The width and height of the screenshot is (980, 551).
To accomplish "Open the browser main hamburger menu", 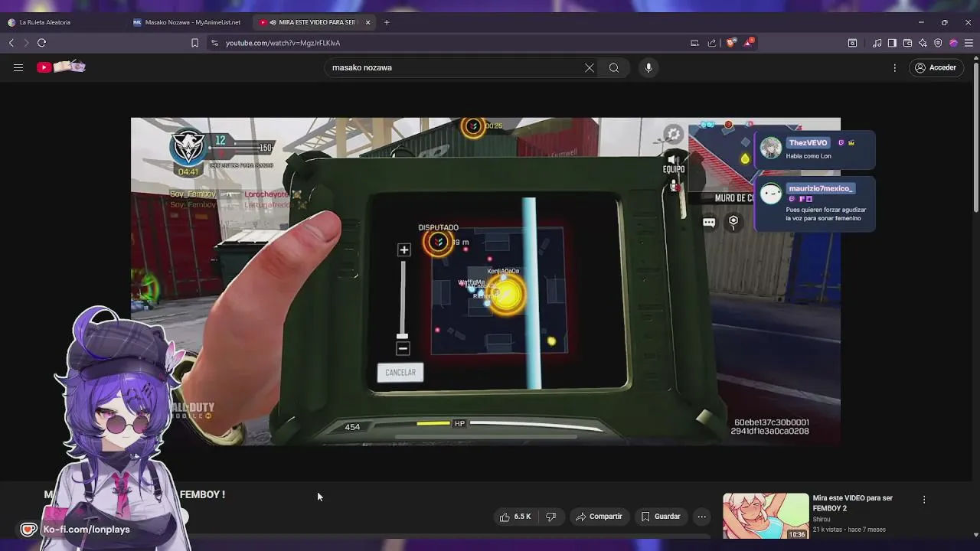I will tap(969, 43).
